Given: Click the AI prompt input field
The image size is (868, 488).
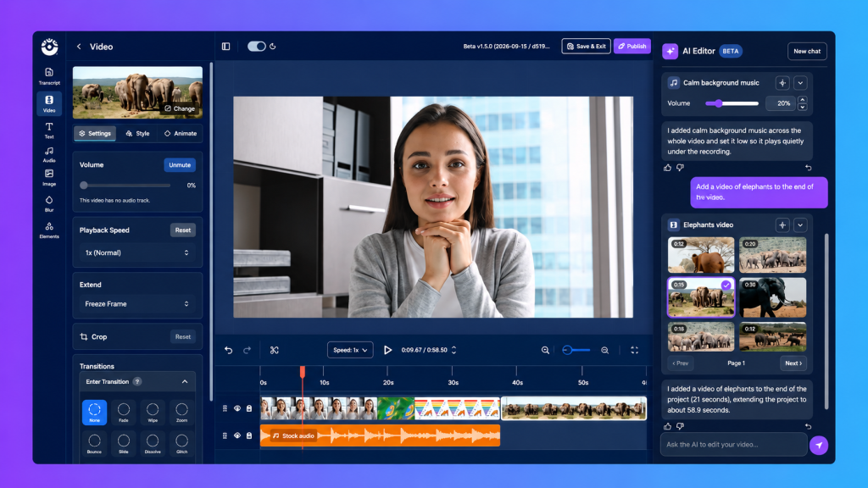Looking at the screenshot, I should click(733, 445).
